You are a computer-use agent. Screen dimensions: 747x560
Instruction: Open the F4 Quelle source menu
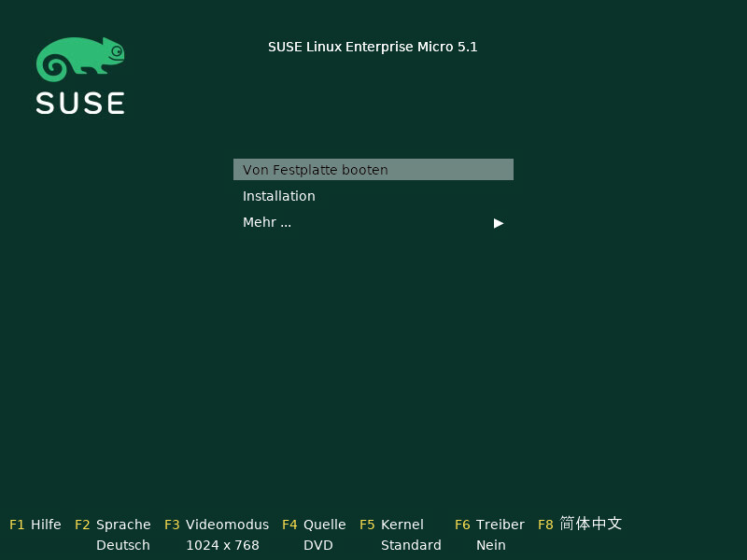(314, 525)
